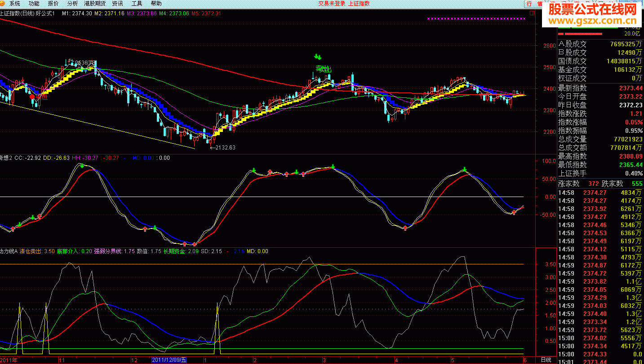Click the green down arrow at first oscillator peak
Image resolution: width=644 pixels, height=364 pixels.
click(82, 166)
